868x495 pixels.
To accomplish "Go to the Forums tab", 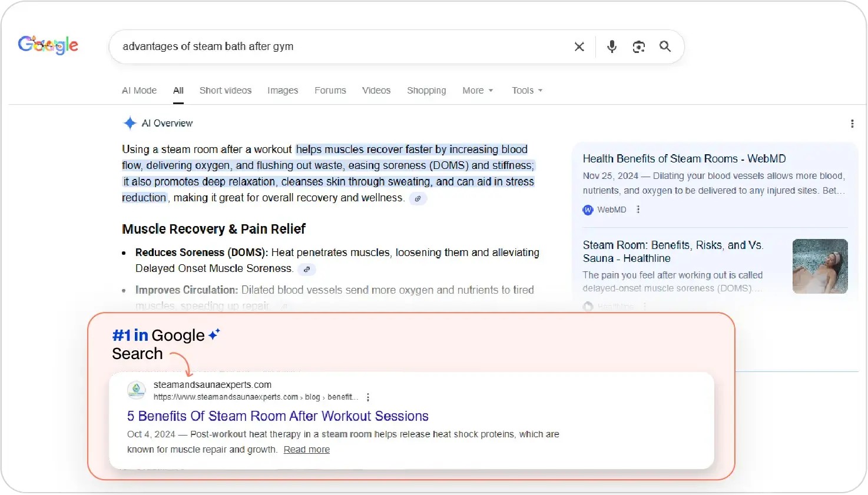I will click(330, 91).
